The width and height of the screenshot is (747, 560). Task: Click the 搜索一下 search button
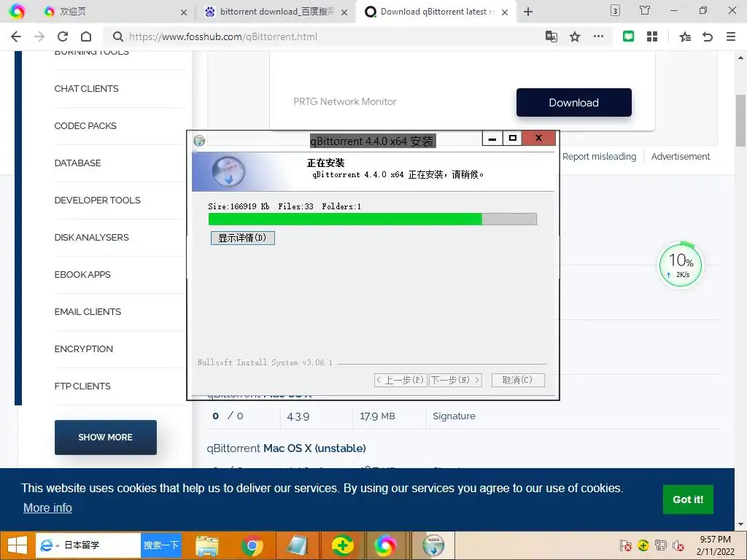161,545
